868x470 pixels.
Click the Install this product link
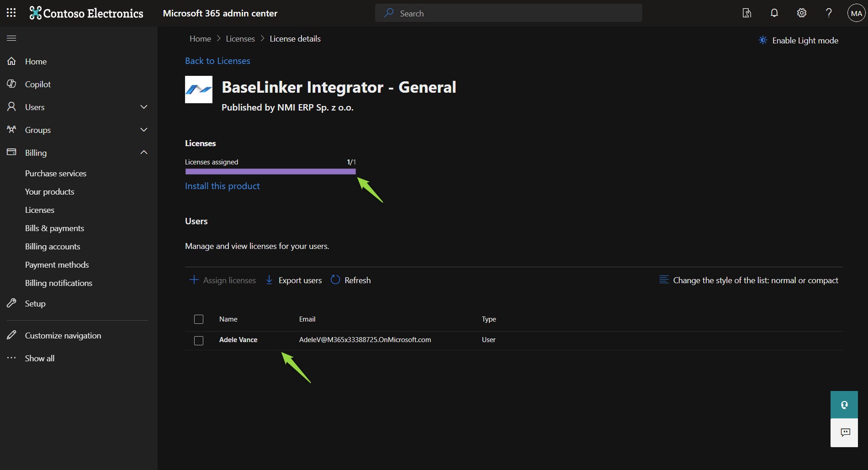point(222,186)
